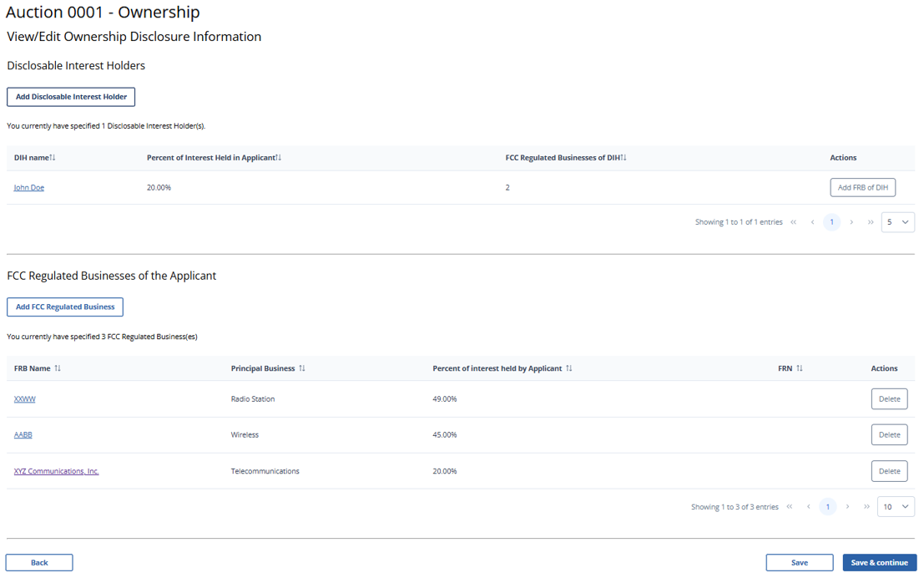
Task: Click Add Disclosable Interest Holder button
Action: [71, 97]
